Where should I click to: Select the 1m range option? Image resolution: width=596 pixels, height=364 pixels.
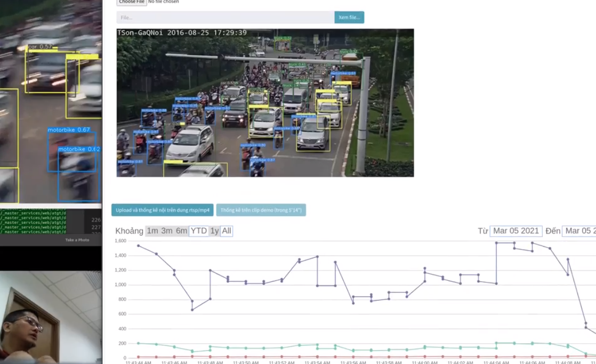[152, 231]
